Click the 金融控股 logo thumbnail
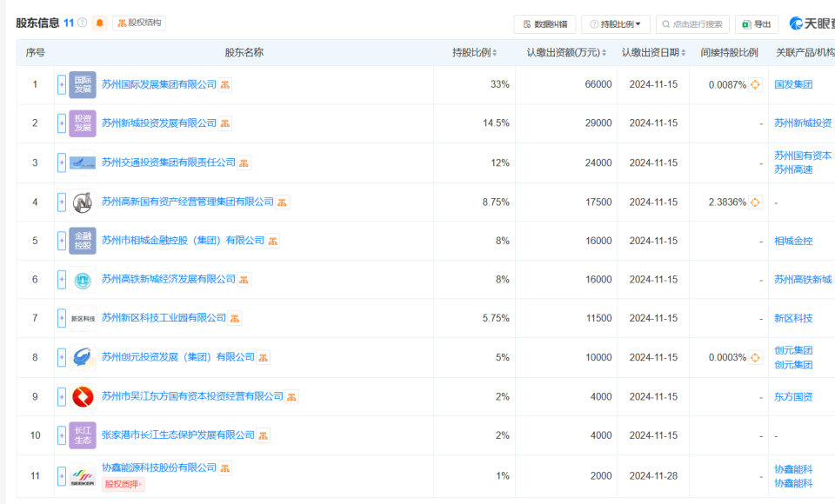 [x=83, y=241]
